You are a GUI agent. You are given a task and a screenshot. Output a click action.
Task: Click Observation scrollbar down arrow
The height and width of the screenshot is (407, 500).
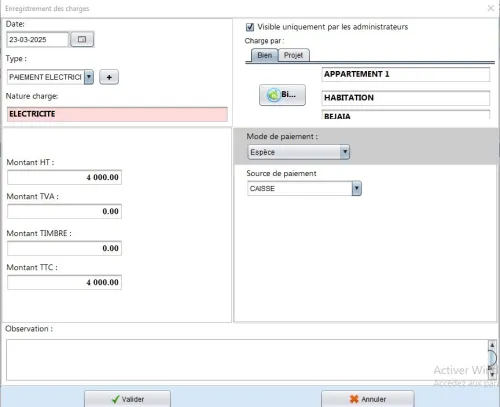(492, 375)
